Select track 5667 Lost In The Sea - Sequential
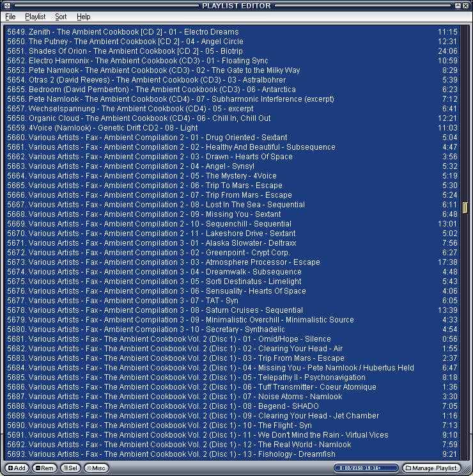 tap(232, 205)
